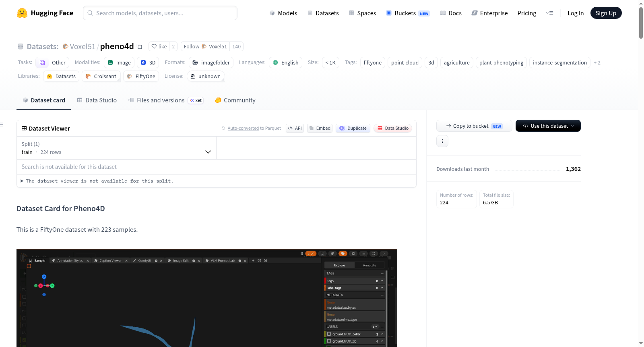Expand the +2 hidden tags
Screen dimensions: 644x347
pyautogui.click(x=597, y=63)
